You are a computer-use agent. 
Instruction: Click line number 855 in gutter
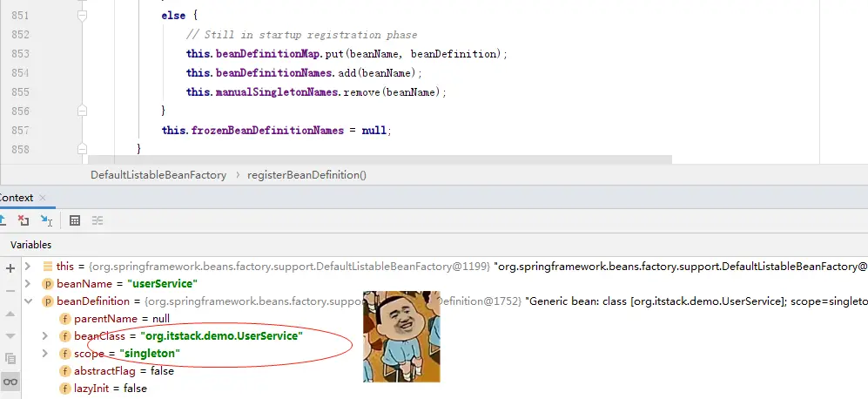[x=20, y=92]
